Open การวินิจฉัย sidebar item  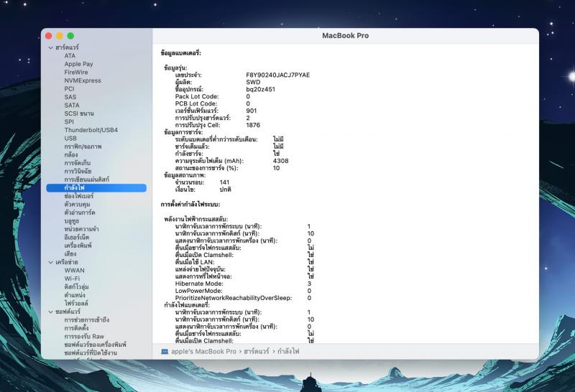[x=78, y=171]
